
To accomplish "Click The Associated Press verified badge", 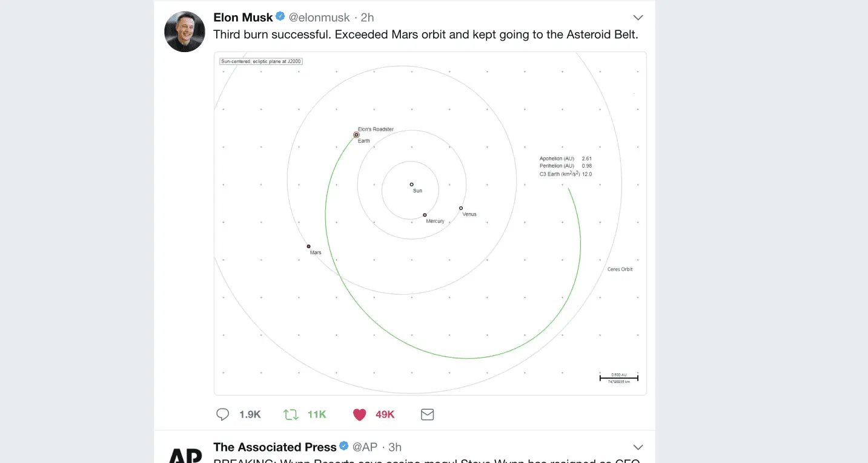I will [x=344, y=446].
